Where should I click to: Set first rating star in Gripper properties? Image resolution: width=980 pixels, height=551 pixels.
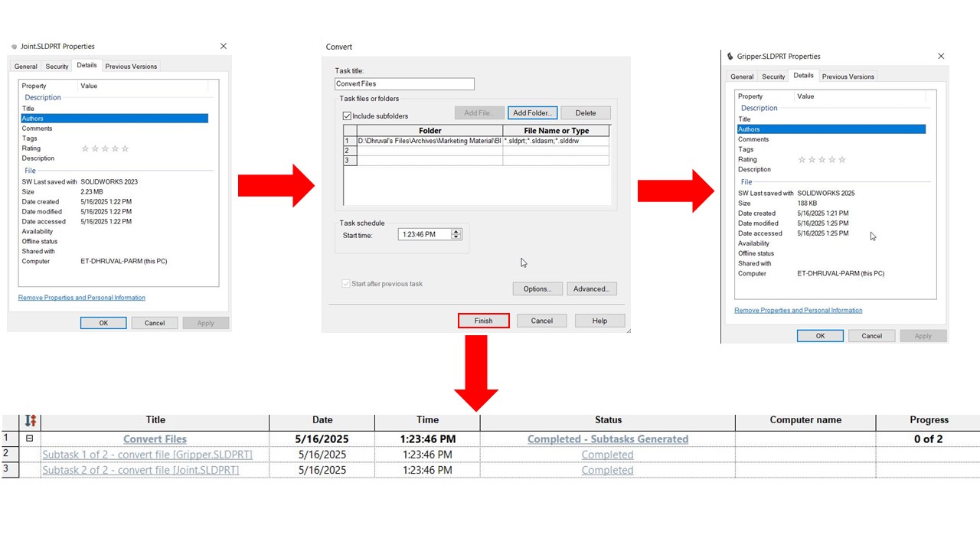802,160
